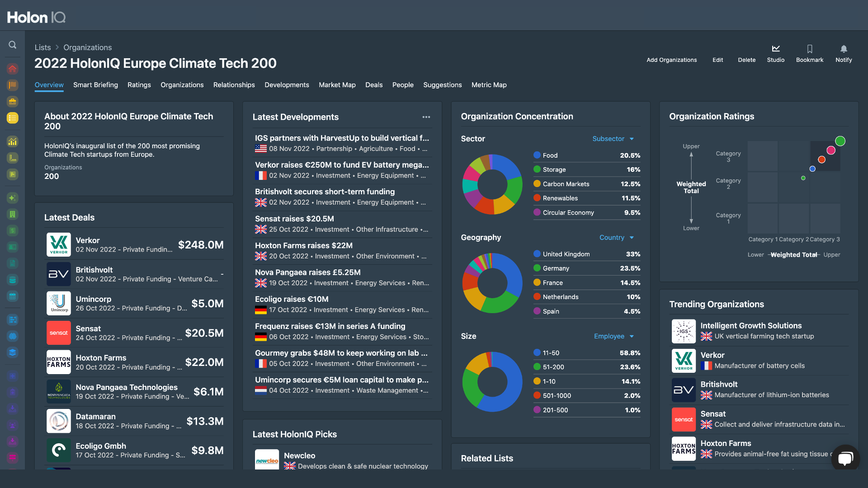Click the blue Food sector legend swatch
Screen dimensions: 868x488
tap(537, 155)
